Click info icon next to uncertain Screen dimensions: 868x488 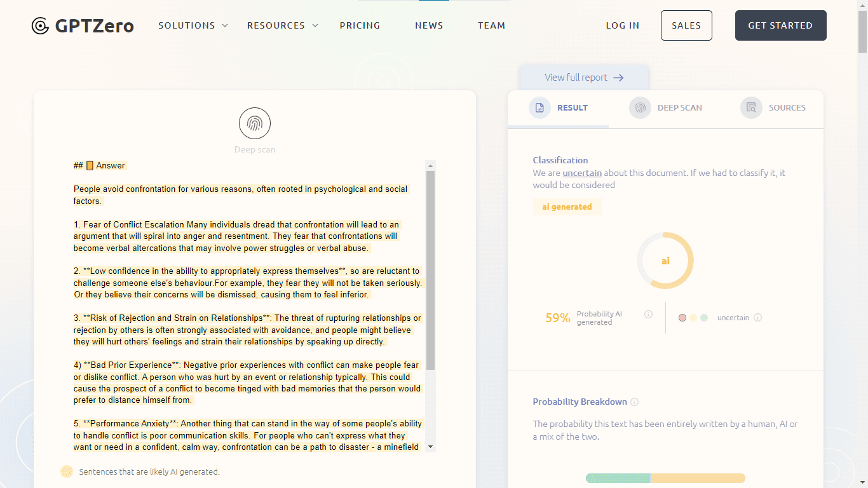[x=757, y=318]
